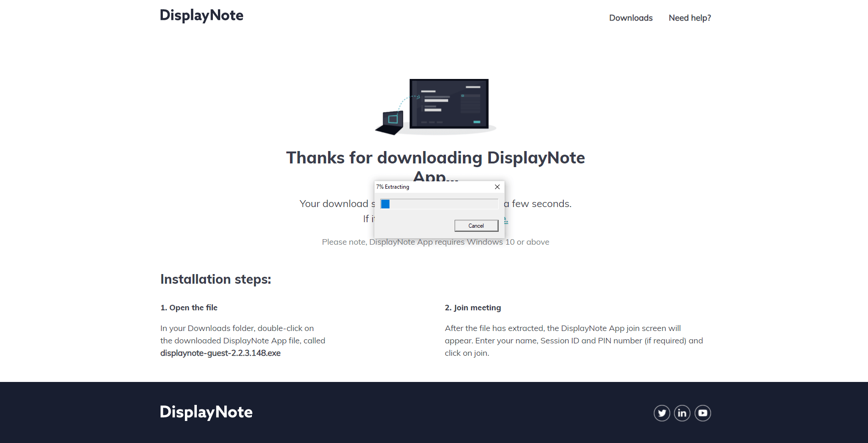
Task: Click the DisplayNote logo in the footer
Action: click(206, 412)
